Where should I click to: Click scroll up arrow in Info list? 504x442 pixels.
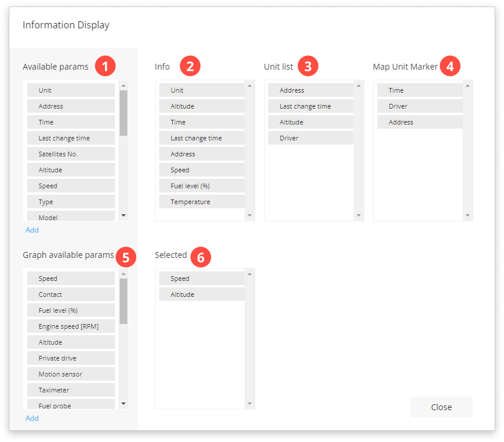(x=250, y=86)
